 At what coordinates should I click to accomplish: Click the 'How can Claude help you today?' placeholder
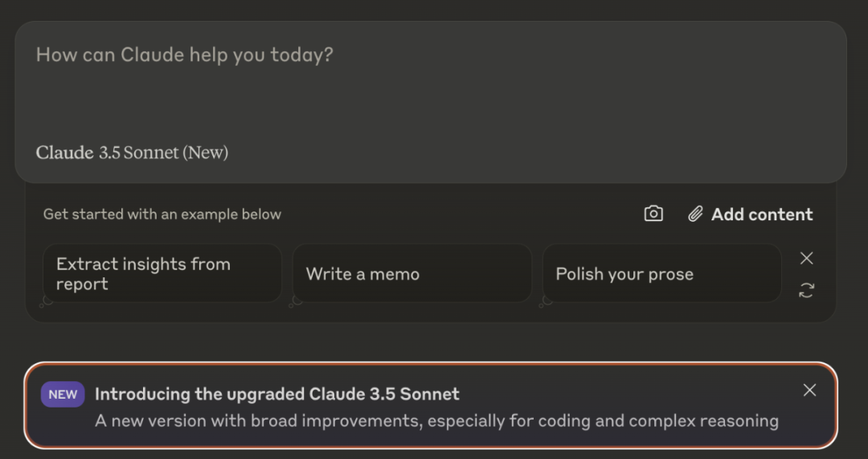coord(184,55)
